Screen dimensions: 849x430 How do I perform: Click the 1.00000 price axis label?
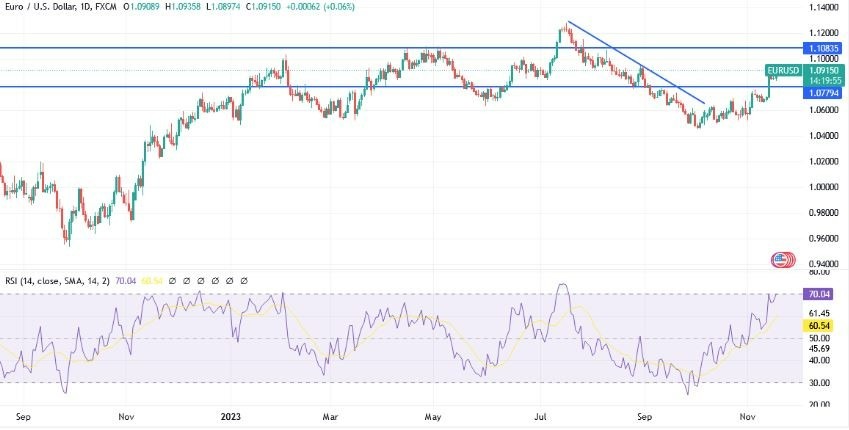coord(824,187)
